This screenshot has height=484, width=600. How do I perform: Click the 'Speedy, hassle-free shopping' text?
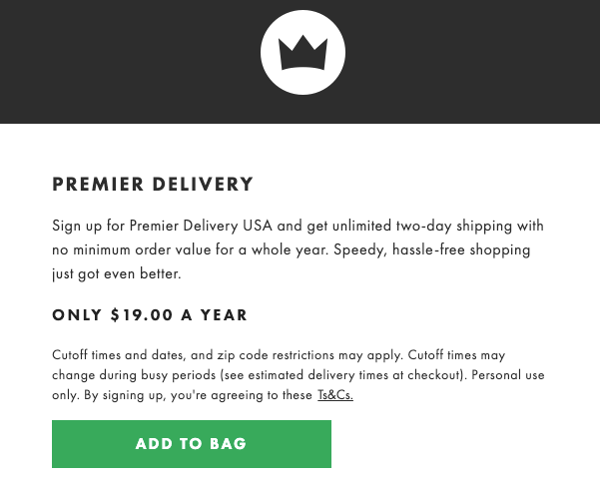(432, 250)
